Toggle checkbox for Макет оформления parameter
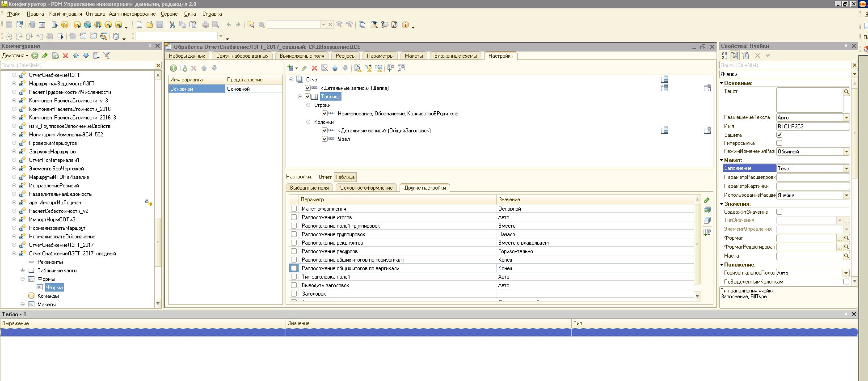This screenshot has width=868, height=381. point(294,209)
